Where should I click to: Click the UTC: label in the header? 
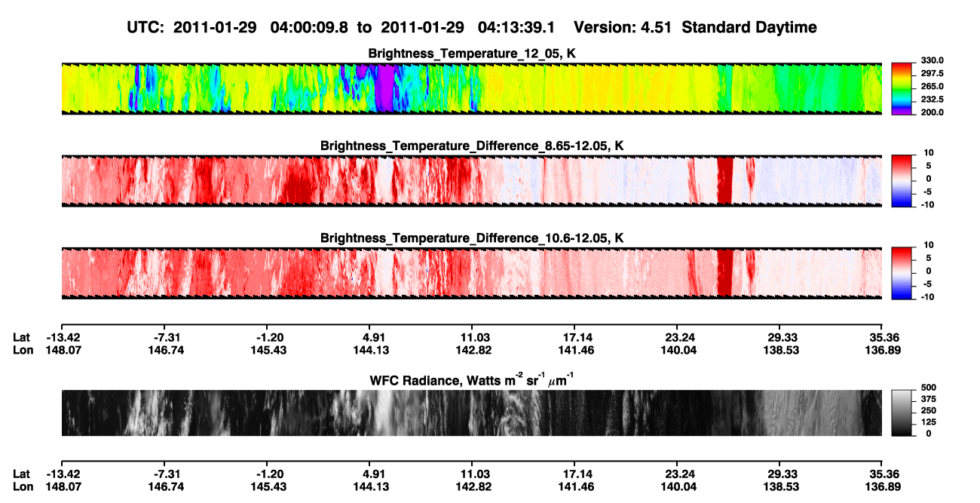coord(145,28)
